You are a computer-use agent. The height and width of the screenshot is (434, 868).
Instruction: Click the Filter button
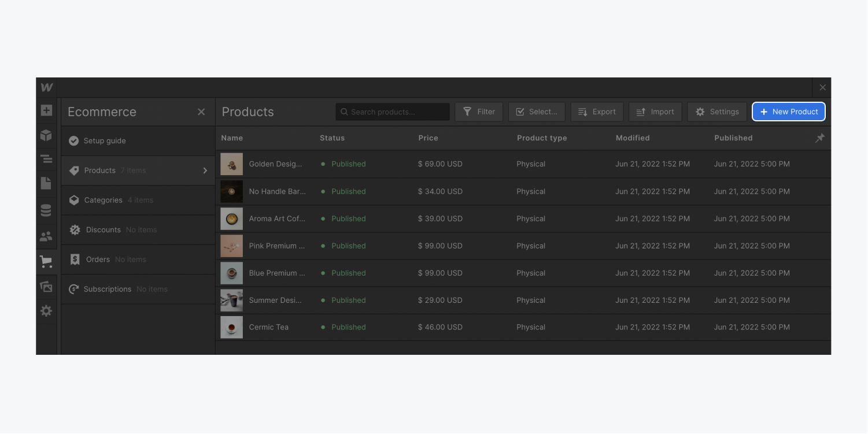coord(479,112)
